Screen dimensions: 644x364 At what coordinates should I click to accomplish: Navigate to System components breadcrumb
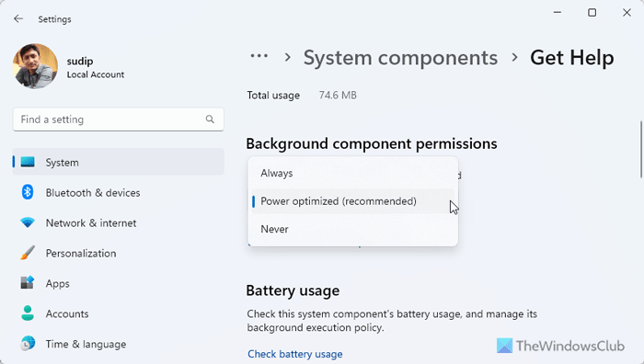(400, 58)
